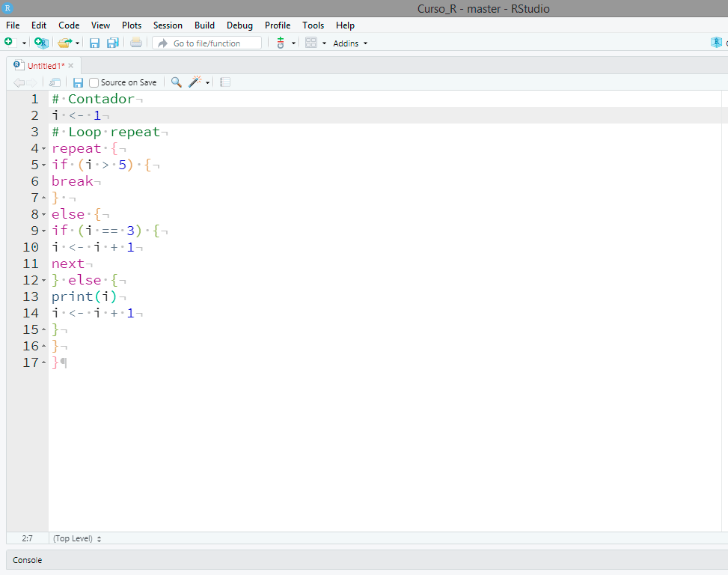Click the code tools magic wand
This screenshot has height=575, width=728.
point(195,82)
